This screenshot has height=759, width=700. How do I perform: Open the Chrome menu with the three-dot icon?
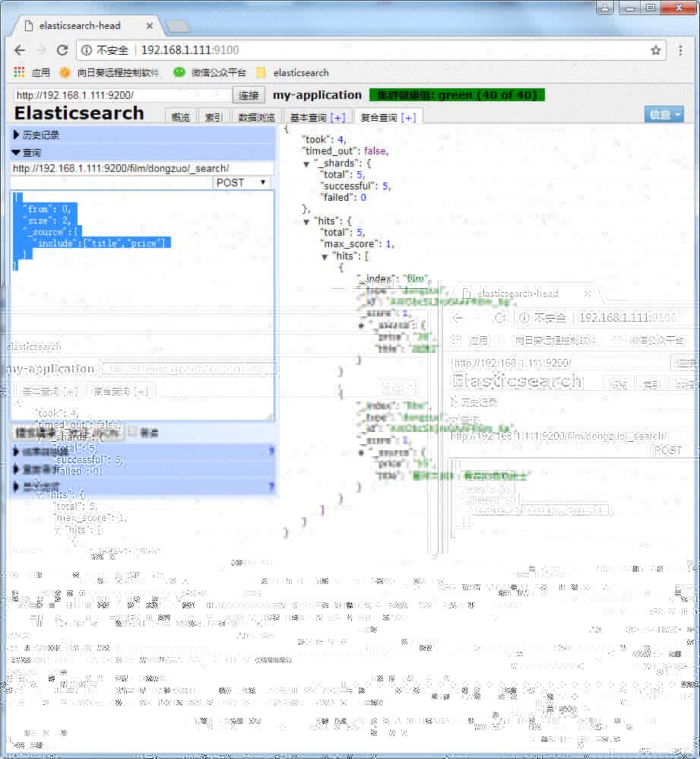point(680,49)
